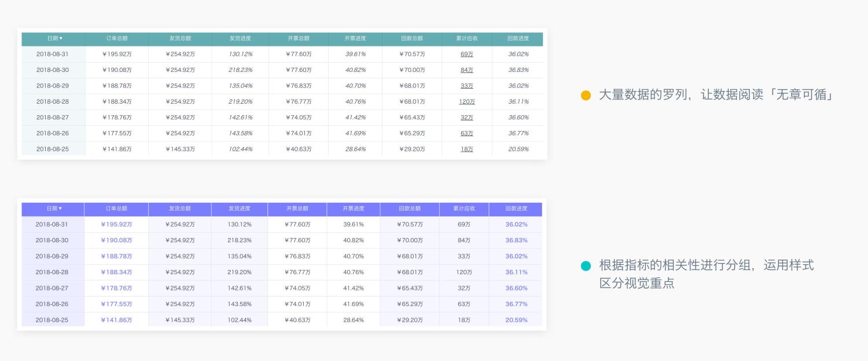Click underlined 18万 in teal table

467,149
